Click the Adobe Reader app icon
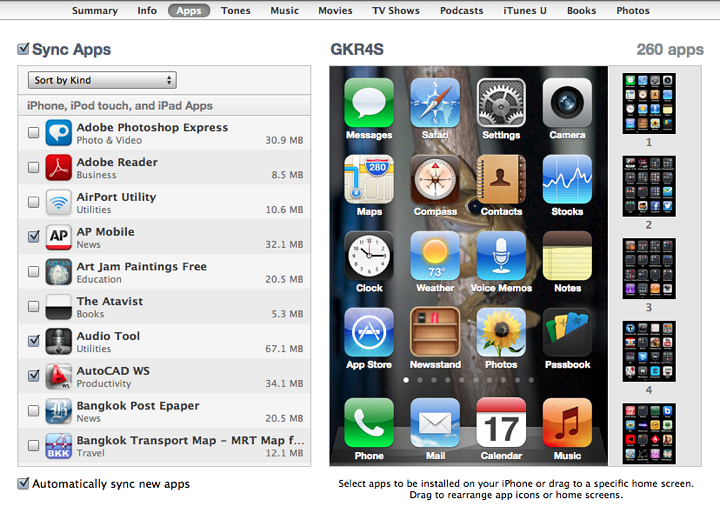 [58, 167]
